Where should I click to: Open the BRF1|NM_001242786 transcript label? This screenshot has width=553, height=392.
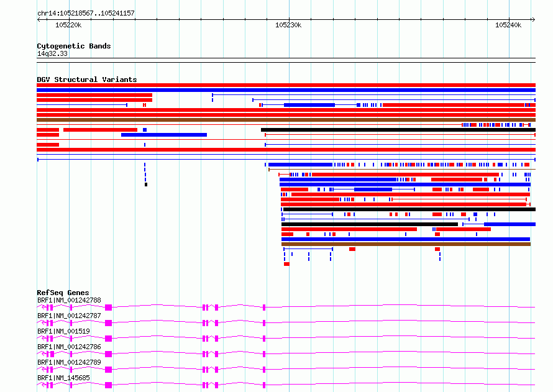pyautogui.click(x=69, y=347)
